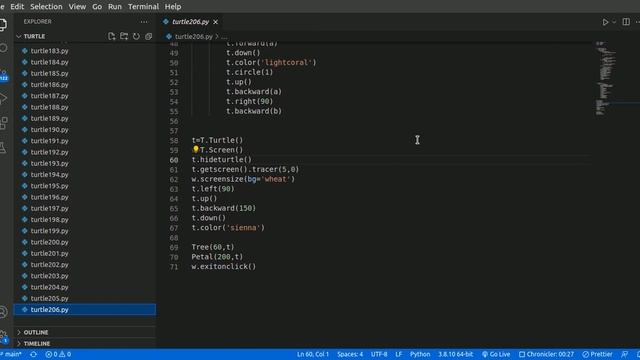
Task: Open Extensions view in activity bar
Action: point(3,123)
